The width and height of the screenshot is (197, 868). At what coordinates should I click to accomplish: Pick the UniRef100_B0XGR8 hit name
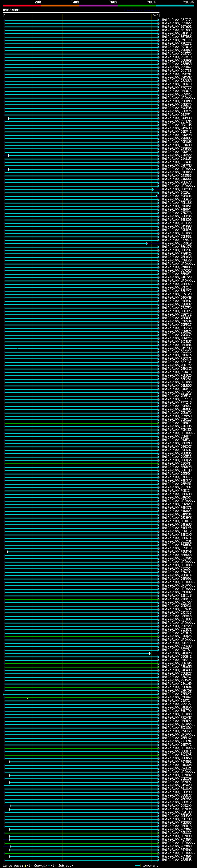point(176,755)
